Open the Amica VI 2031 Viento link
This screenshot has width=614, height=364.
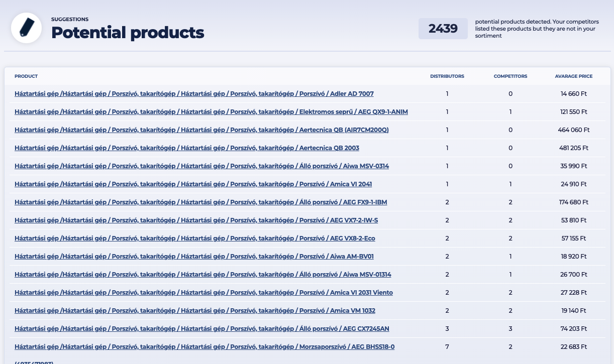coord(203,293)
